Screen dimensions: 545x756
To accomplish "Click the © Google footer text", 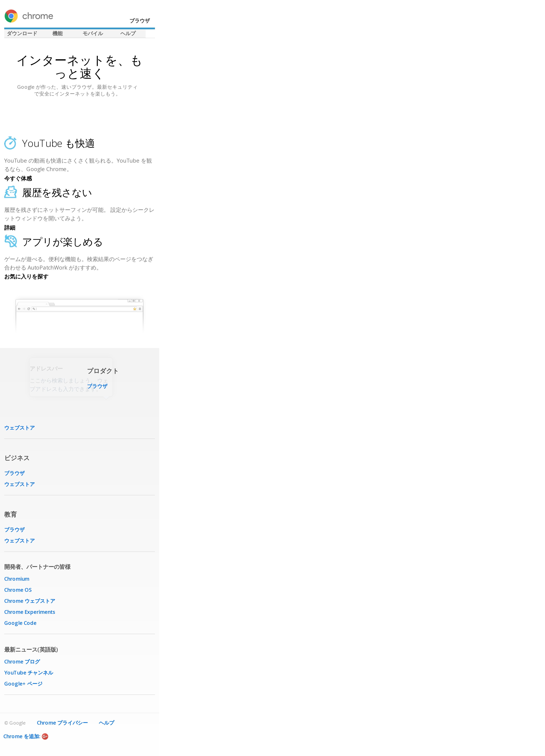I will click(x=15, y=723).
